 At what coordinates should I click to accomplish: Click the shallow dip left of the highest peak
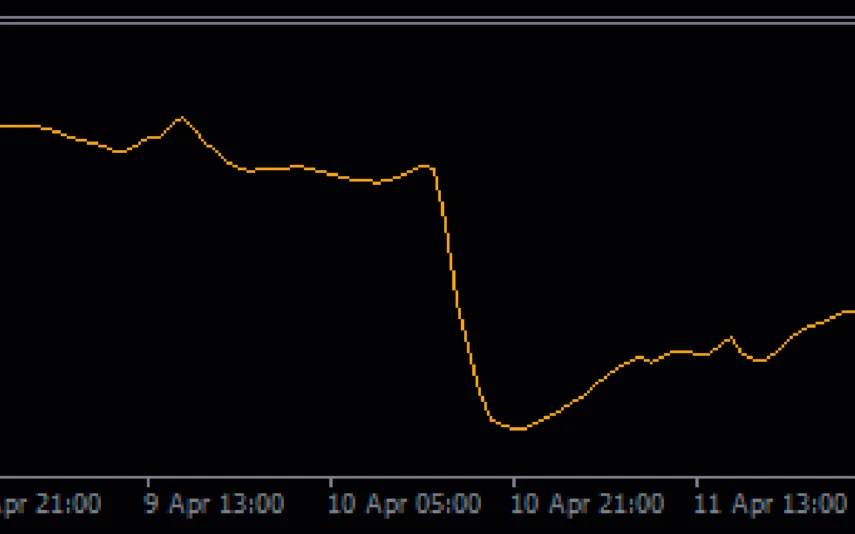pos(120,151)
